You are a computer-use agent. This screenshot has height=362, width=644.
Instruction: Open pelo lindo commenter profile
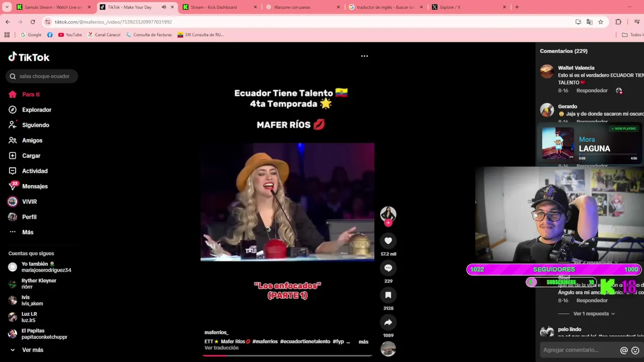[570, 329]
